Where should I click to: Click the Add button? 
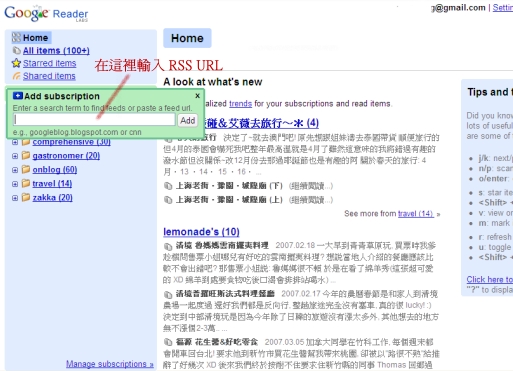coord(188,120)
